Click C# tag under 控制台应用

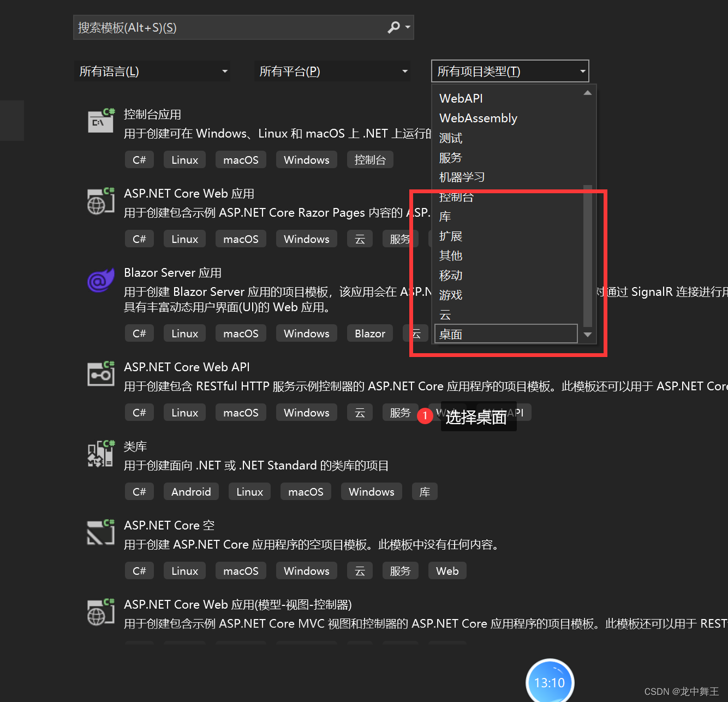[139, 160]
